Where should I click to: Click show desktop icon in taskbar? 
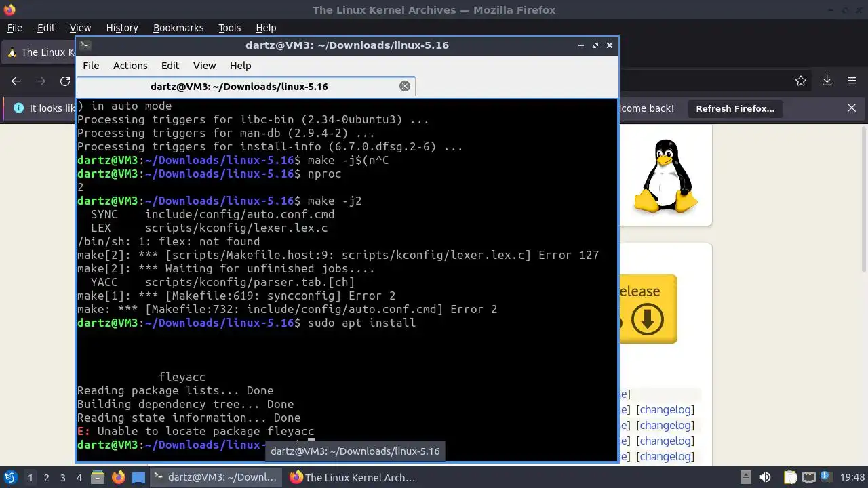click(138, 477)
